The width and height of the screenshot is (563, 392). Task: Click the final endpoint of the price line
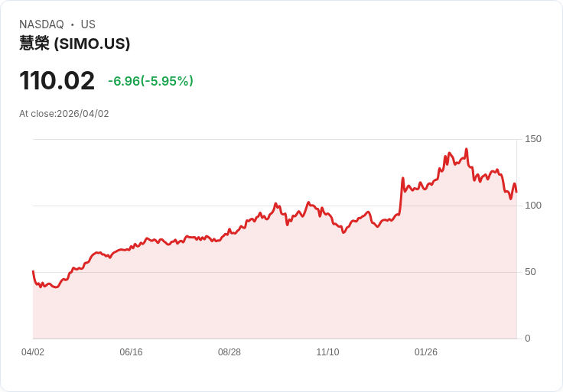tap(516, 192)
